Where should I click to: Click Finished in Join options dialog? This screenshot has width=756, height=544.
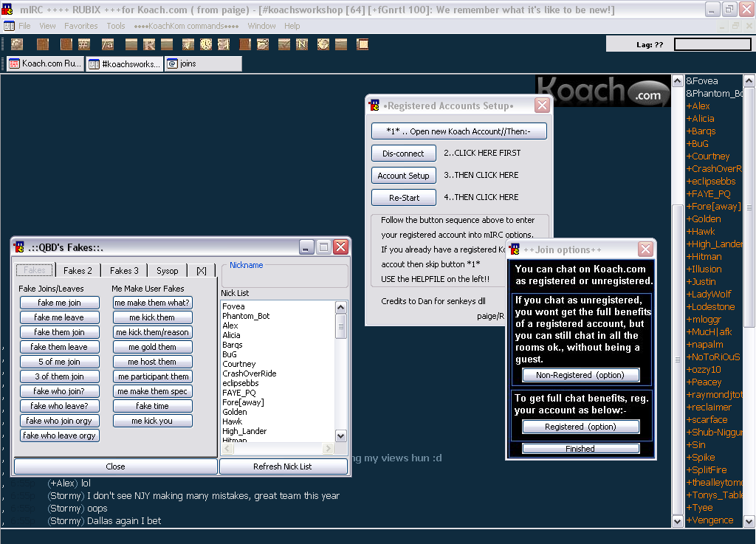[x=580, y=449]
